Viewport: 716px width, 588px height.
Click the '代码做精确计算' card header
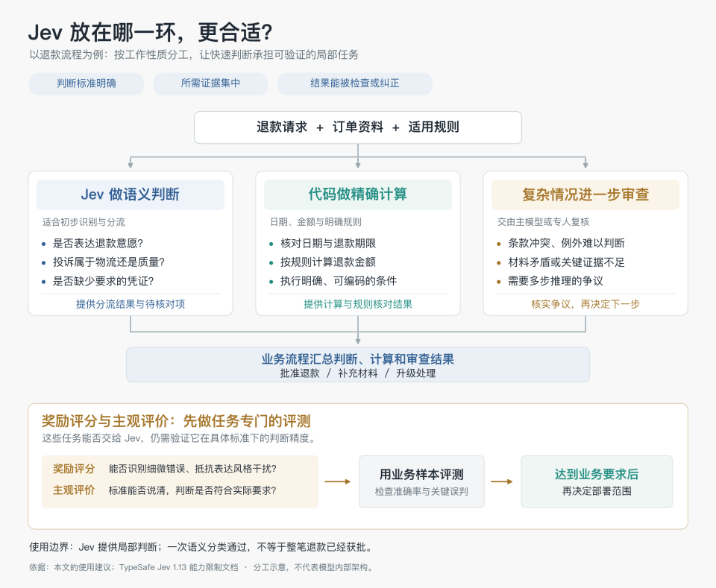tap(358, 195)
